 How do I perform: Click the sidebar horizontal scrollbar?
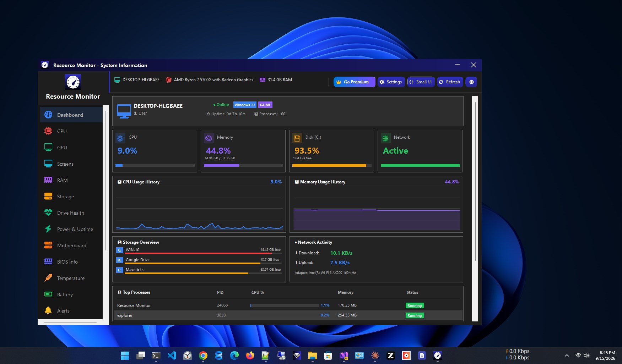point(70,322)
